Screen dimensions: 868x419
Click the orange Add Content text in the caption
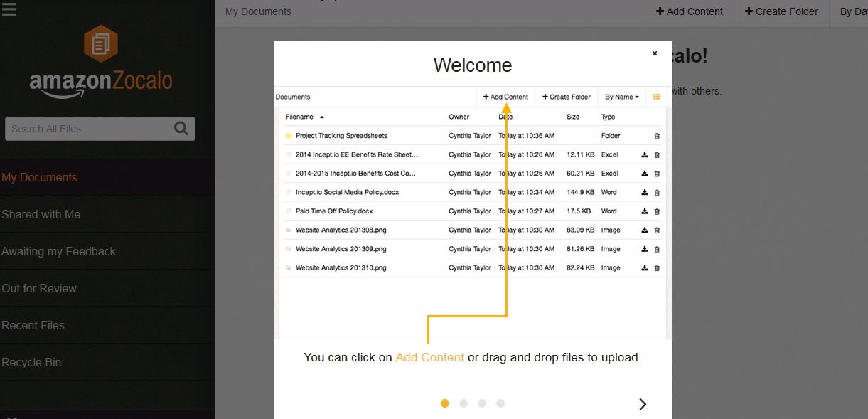tap(430, 357)
